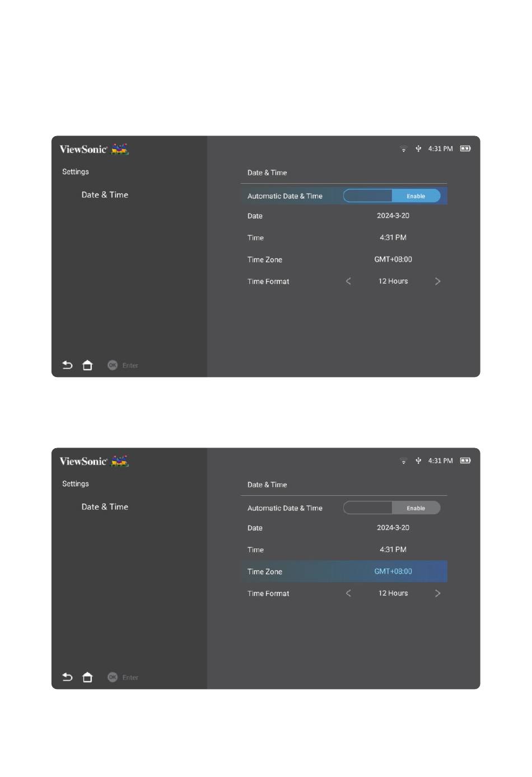
Task: Click the right Time Format chevron in the upper screen
Action: 438,281
